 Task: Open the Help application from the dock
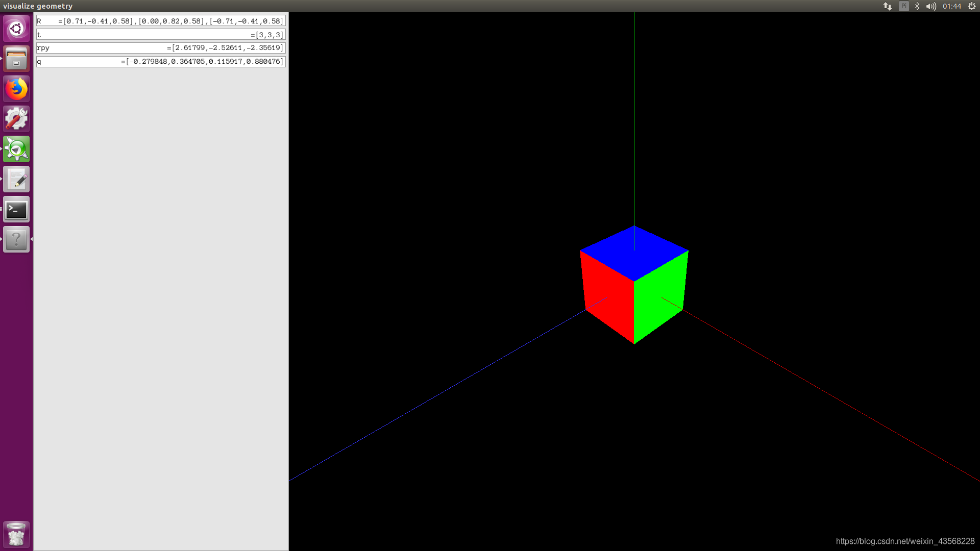[16, 239]
